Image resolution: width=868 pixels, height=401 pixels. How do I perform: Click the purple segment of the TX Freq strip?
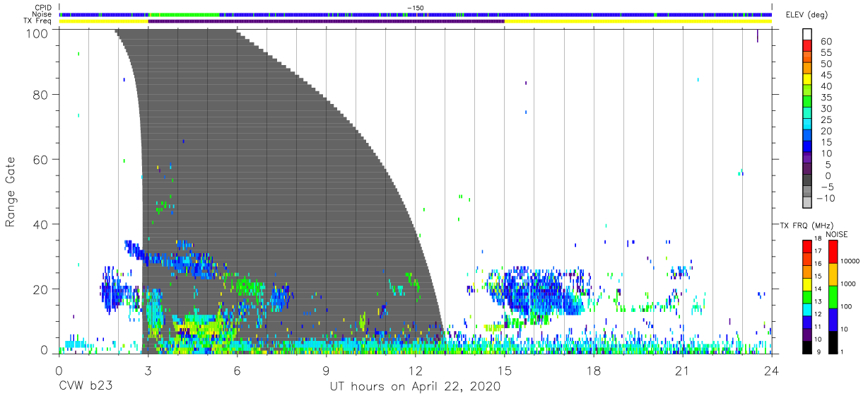click(x=326, y=21)
